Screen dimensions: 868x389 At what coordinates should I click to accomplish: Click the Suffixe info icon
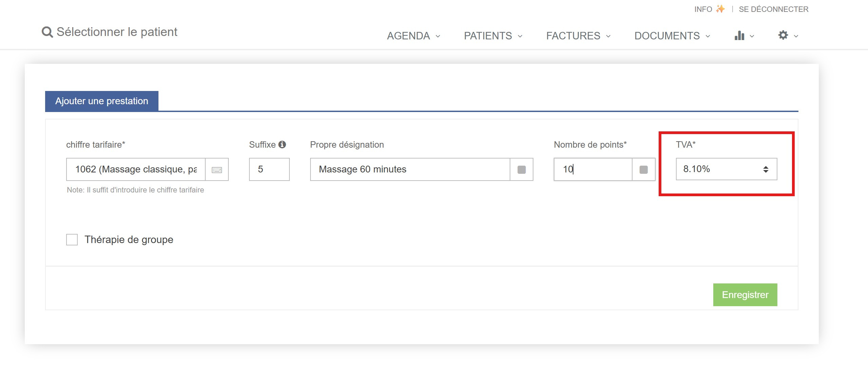tap(282, 145)
